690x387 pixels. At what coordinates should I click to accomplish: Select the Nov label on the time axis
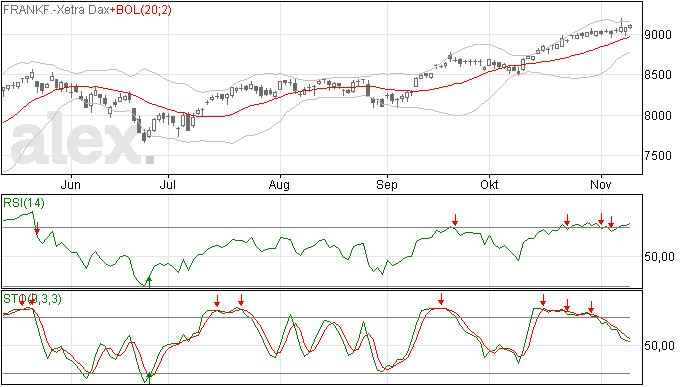(x=601, y=184)
